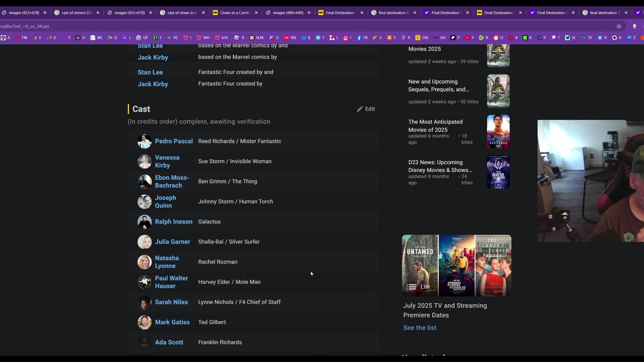Open the Gmail bookmark labeled G
Screen dimensions: 644x362
click(x=52, y=38)
